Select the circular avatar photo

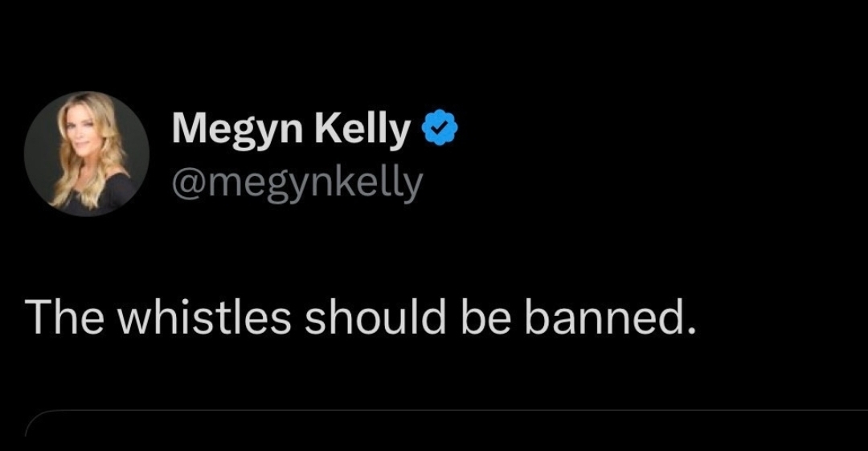tap(87, 154)
